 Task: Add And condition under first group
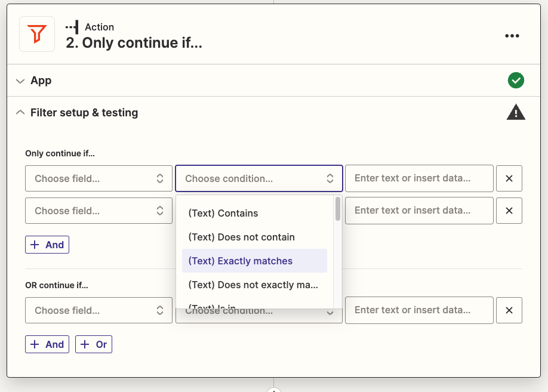point(47,245)
